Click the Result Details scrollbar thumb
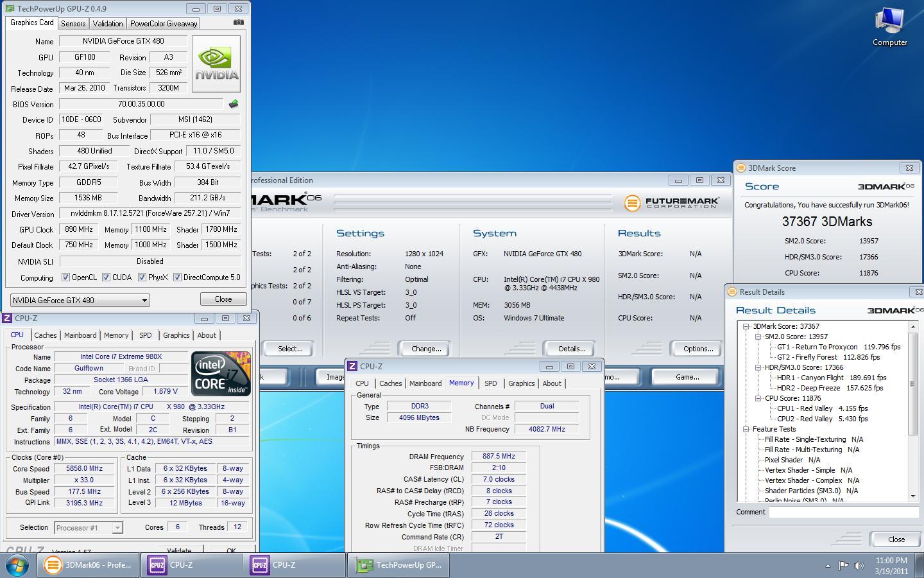Screen dimensions: 924x578 point(913,383)
